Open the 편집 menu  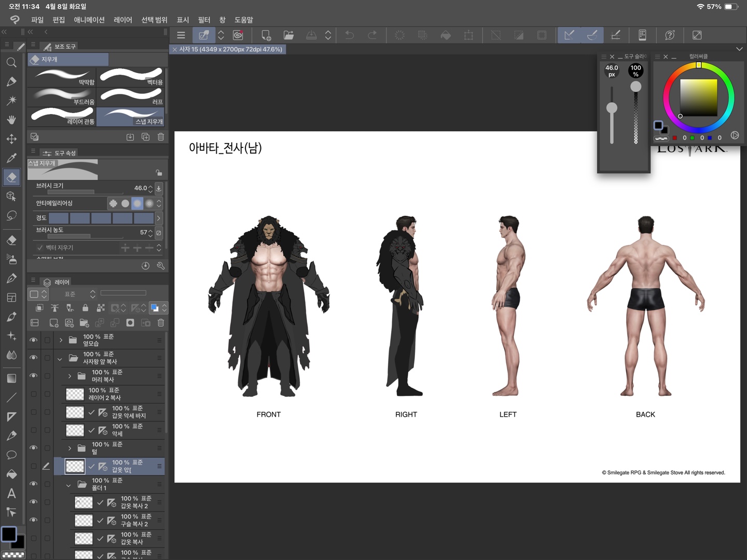pos(59,20)
